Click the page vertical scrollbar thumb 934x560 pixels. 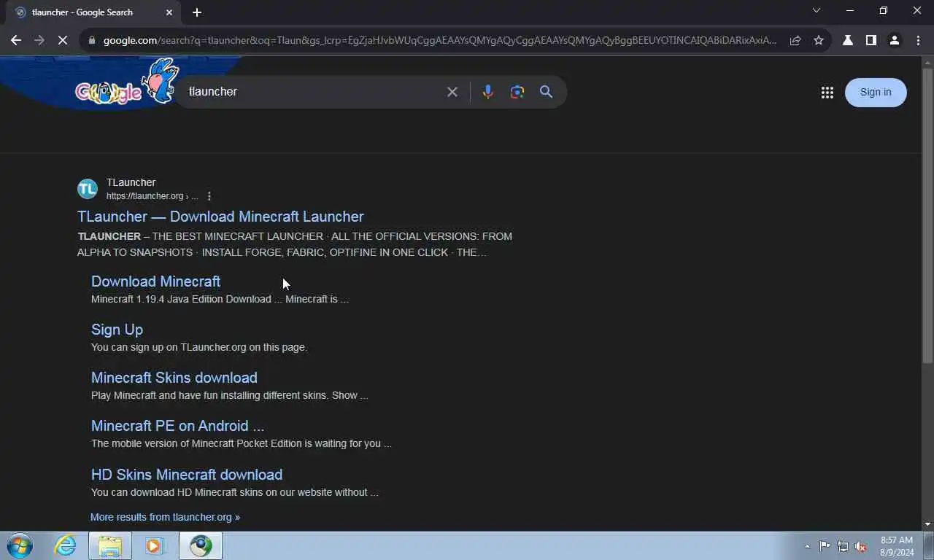[x=927, y=215]
